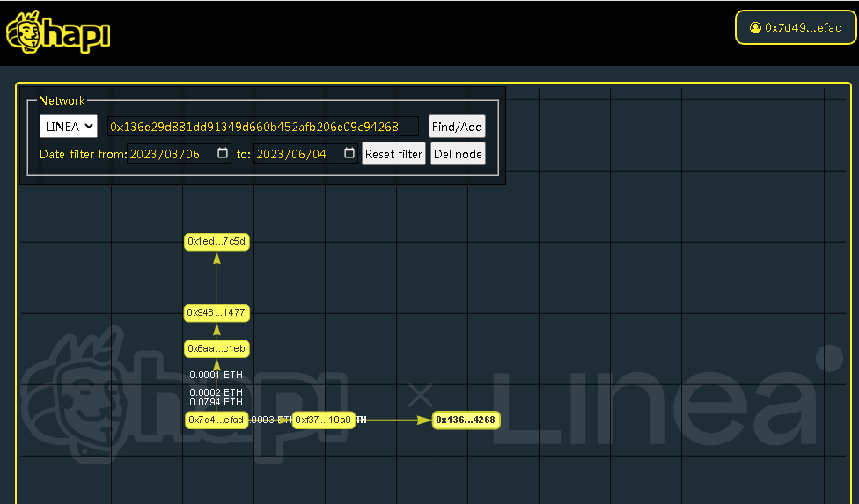This screenshot has width=859, height=504.
Task: Open wallet account 0x7d49...efad button
Action: coord(796,27)
